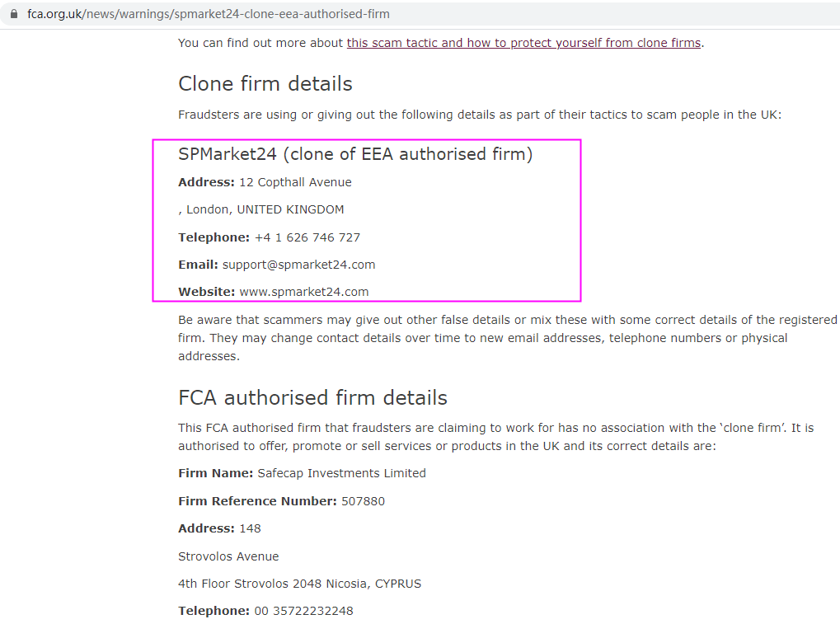Image resolution: width=840 pixels, height=624 pixels.
Task: Open the scam tactic protection link
Action: [523, 43]
